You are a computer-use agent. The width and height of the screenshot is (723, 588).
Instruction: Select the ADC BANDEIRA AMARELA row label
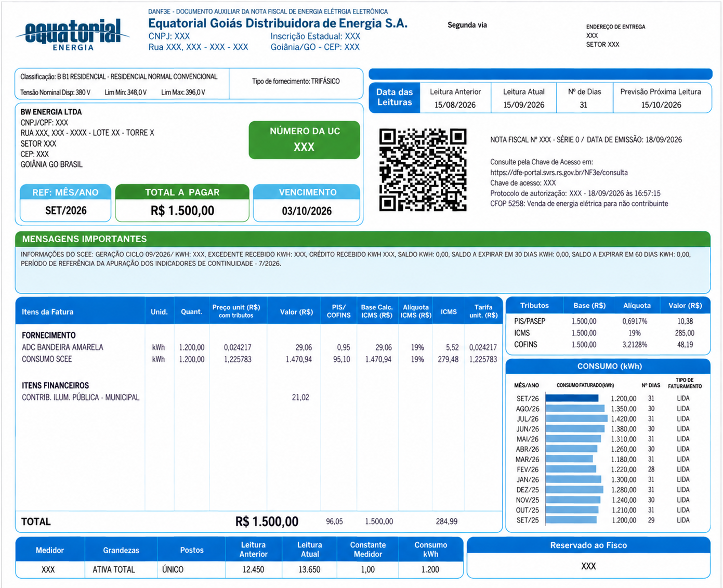tap(62, 347)
